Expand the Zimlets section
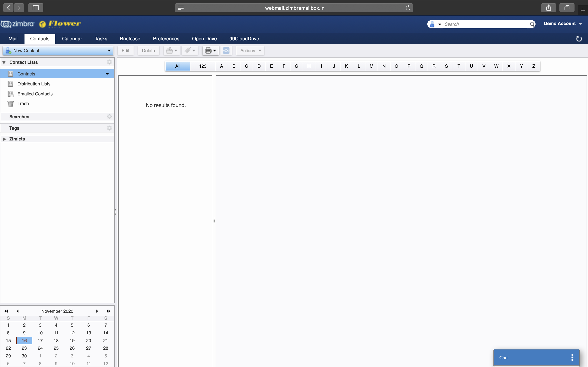Viewport: 588px width, 367px height. tap(4, 139)
